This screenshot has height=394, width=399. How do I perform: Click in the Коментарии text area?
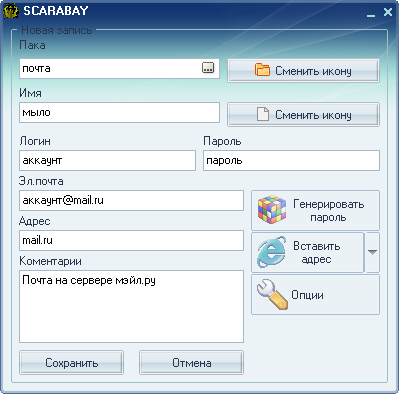(x=131, y=306)
